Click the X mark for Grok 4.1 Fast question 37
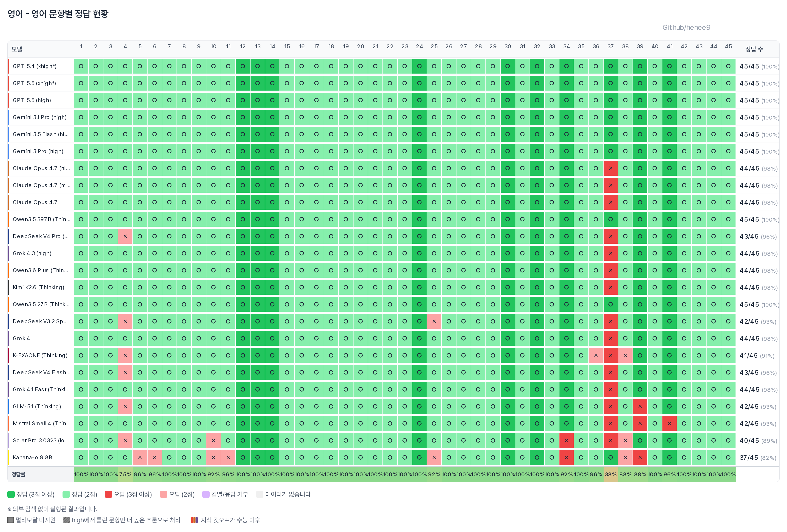The image size is (787, 532). [x=610, y=389]
